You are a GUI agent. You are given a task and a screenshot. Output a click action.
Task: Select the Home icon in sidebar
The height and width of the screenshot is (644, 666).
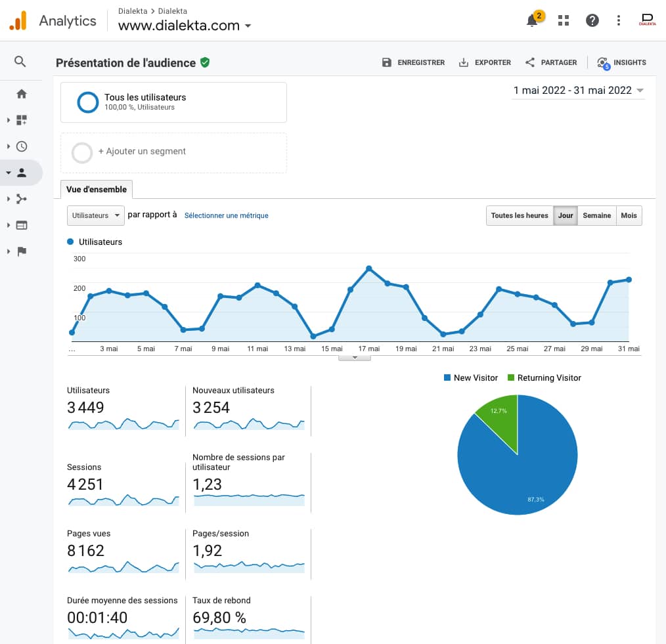coord(22,94)
